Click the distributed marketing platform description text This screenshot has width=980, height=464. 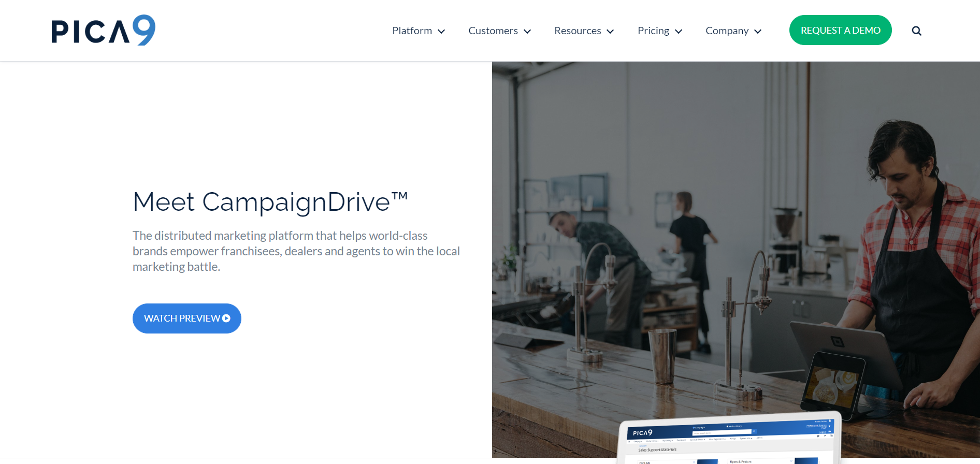(x=296, y=251)
